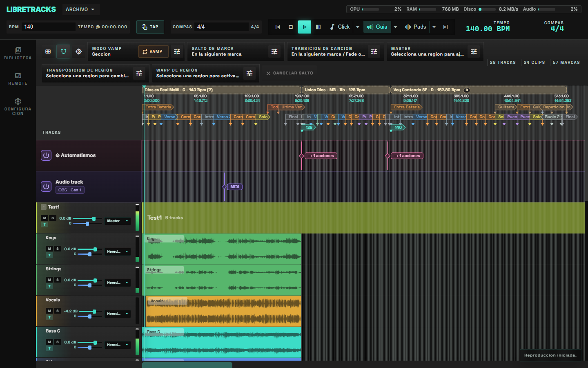The image size is (588, 368).
Task: Adjust the Bass C volume slider
Action: pos(89,343)
